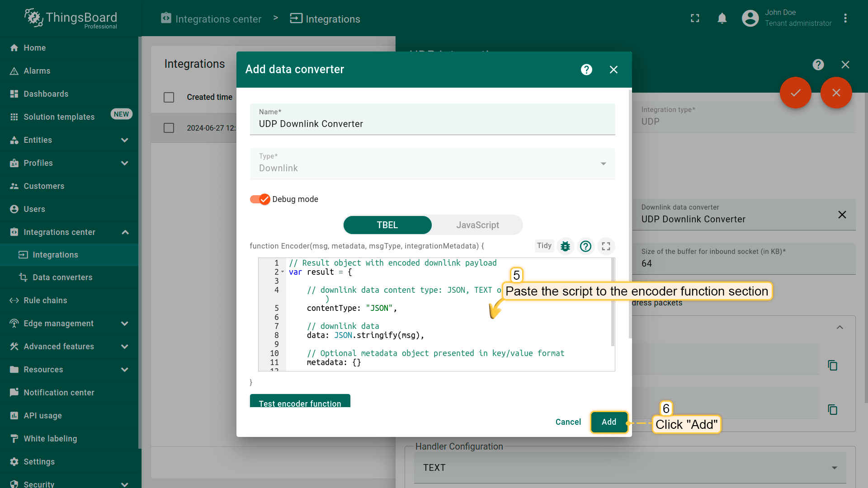Click the Add button
Viewport: 868px width, 488px height.
(609, 422)
